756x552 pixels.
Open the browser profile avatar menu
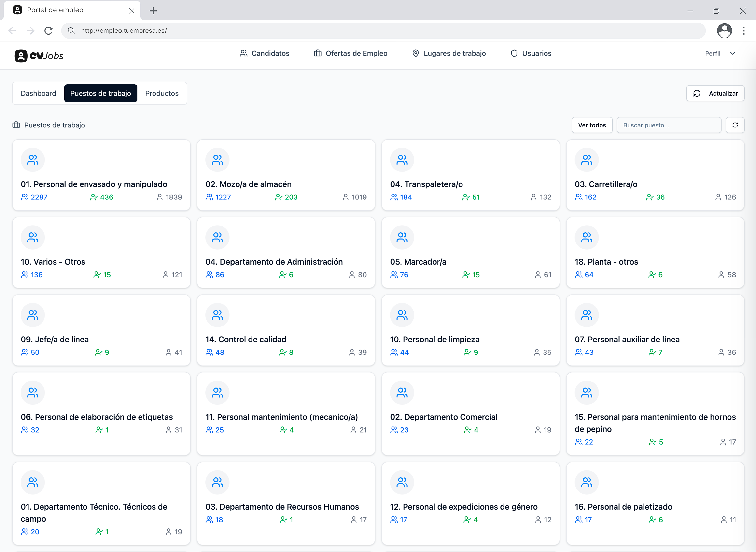point(725,31)
